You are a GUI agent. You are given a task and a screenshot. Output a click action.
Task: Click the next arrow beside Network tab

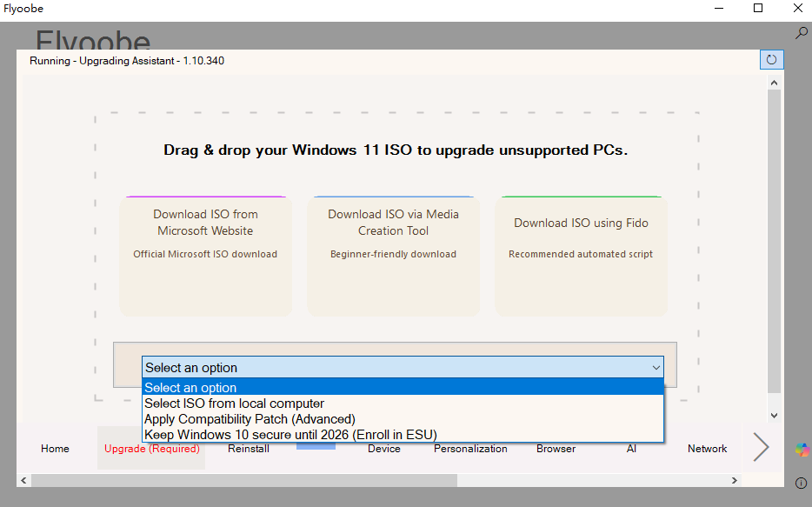coord(760,447)
